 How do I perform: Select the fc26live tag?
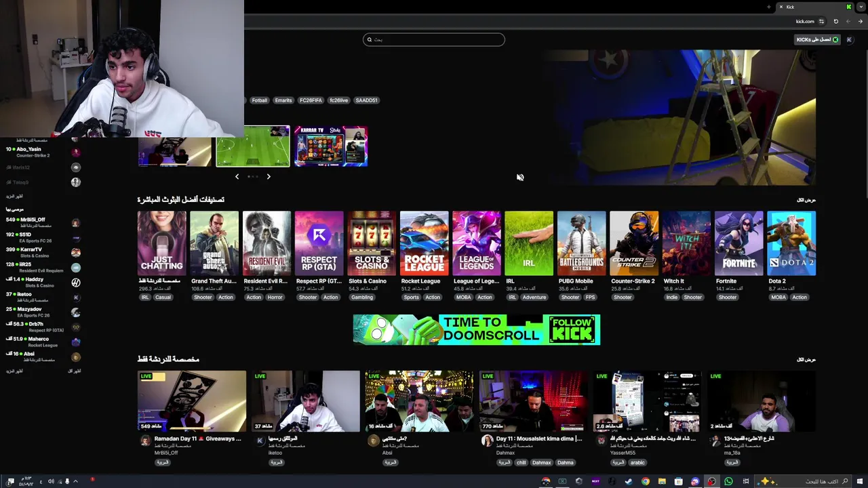[x=338, y=100]
